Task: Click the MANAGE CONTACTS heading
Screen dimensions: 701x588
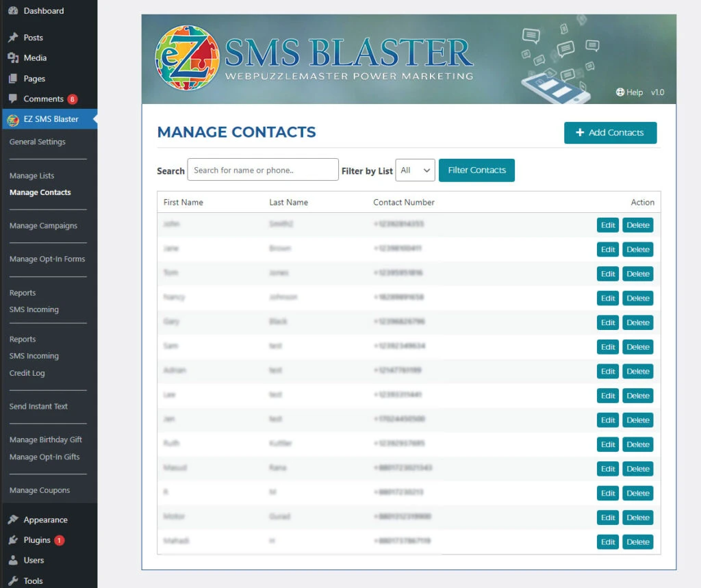Action: coord(236,132)
